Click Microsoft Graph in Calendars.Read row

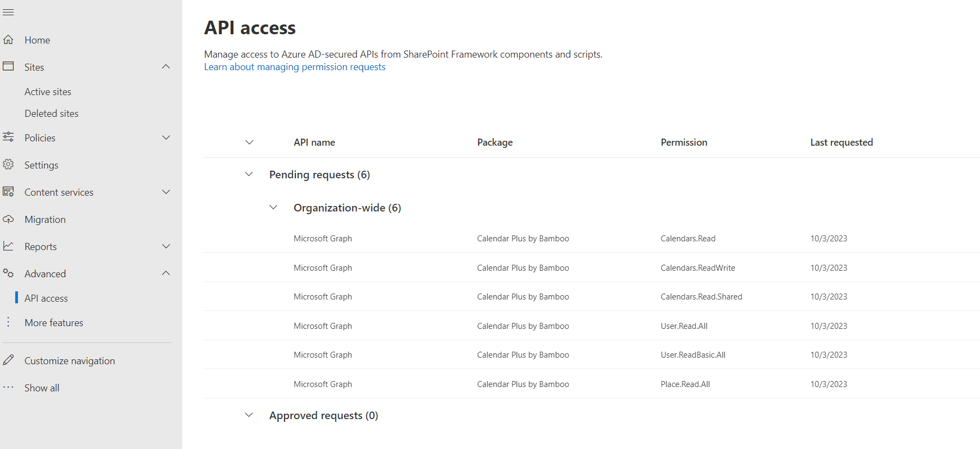coord(322,239)
